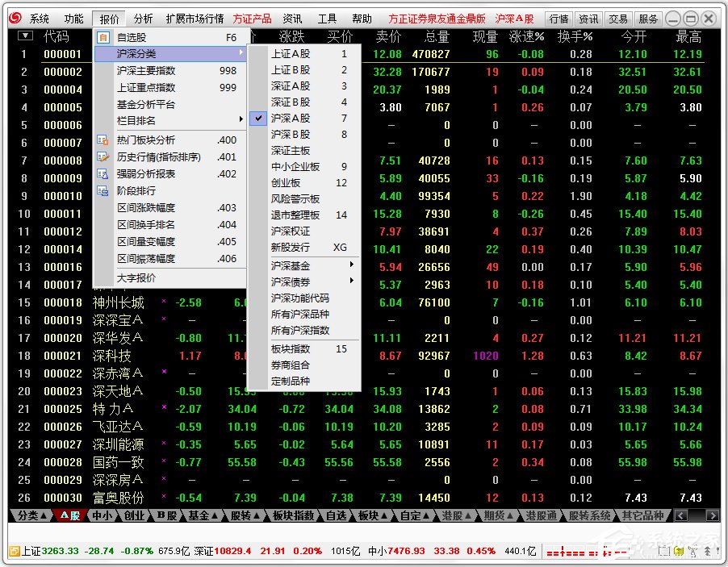Click the 阶段排行 icon

(x=103, y=190)
